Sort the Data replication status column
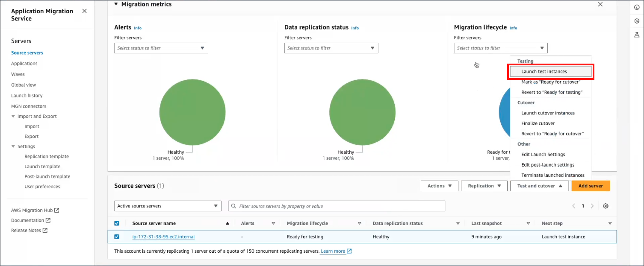The image size is (644, 266). pos(458,223)
